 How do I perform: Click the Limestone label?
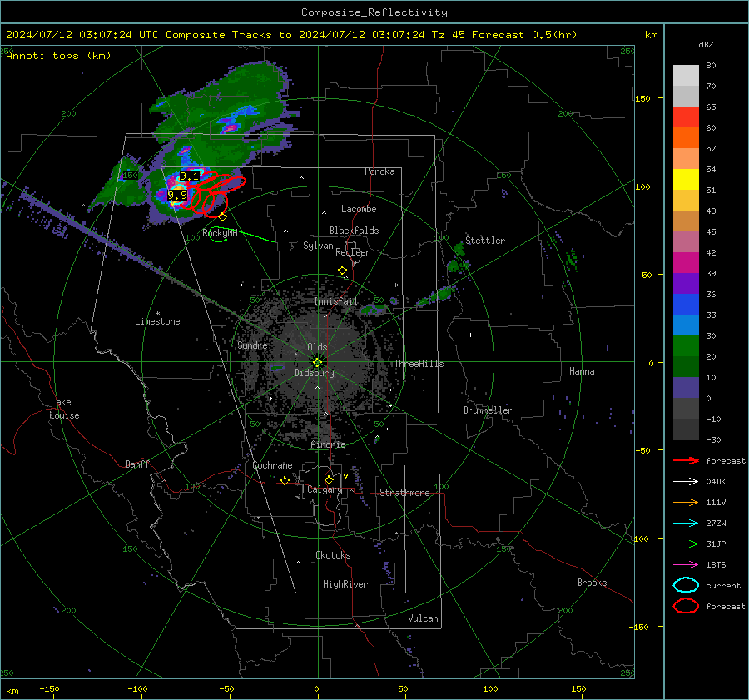[x=157, y=321]
